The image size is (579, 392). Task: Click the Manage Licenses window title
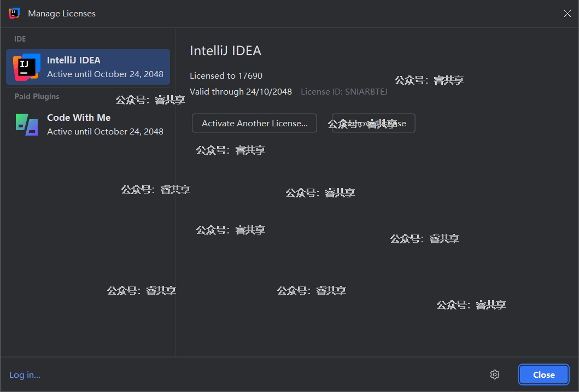click(x=62, y=14)
